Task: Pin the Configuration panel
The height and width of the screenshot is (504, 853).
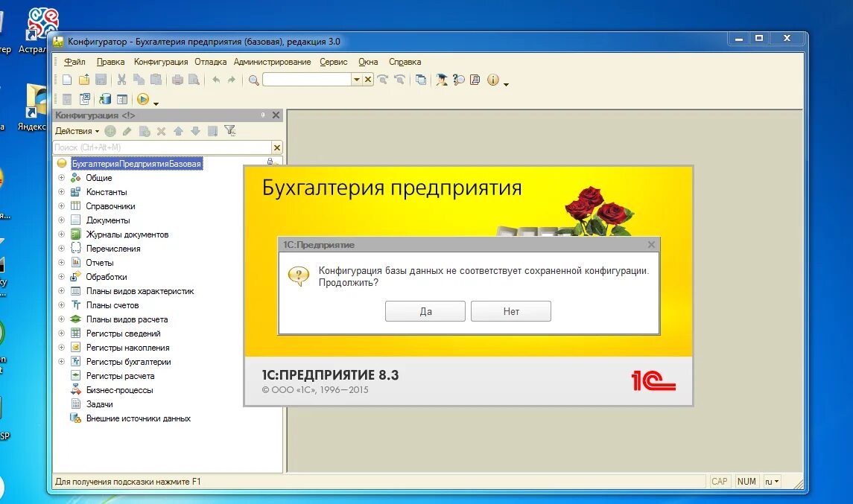Action: pos(263,115)
